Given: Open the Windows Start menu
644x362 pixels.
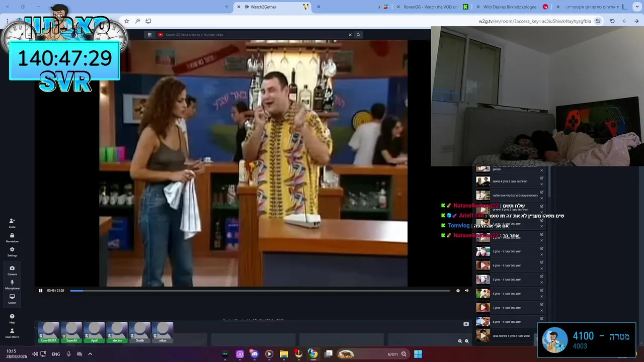Looking at the screenshot, I should click(418, 354).
